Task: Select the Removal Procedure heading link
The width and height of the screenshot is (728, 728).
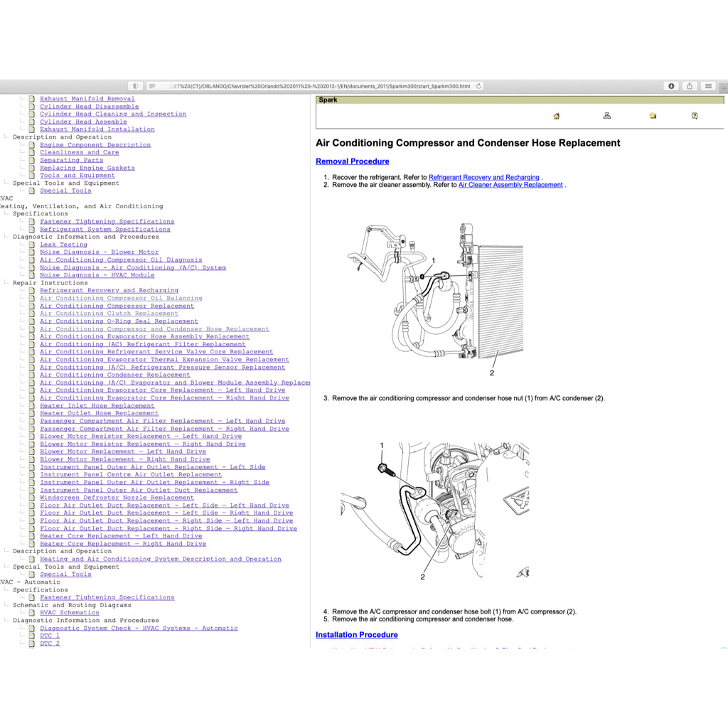Action: click(x=352, y=161)
